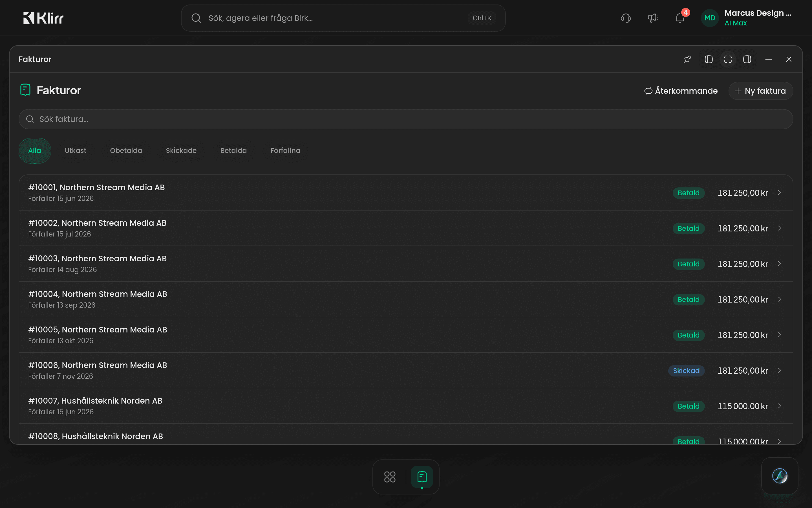
Task: Click the Ctrl+K shortcut badge
Action: [482, 18]
